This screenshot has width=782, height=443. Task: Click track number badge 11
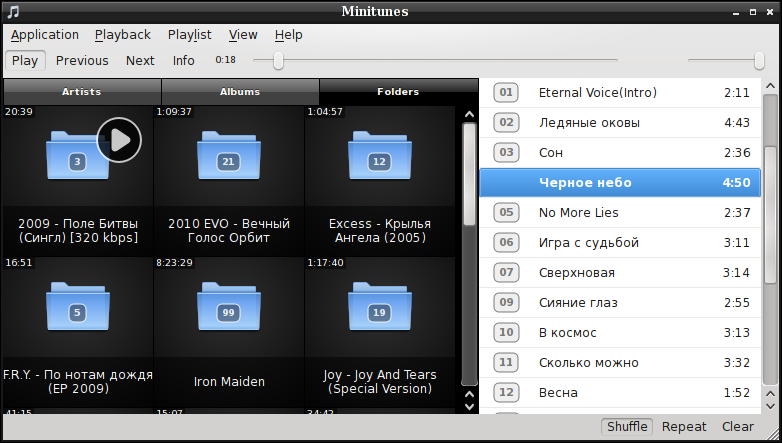coord(506,362)
